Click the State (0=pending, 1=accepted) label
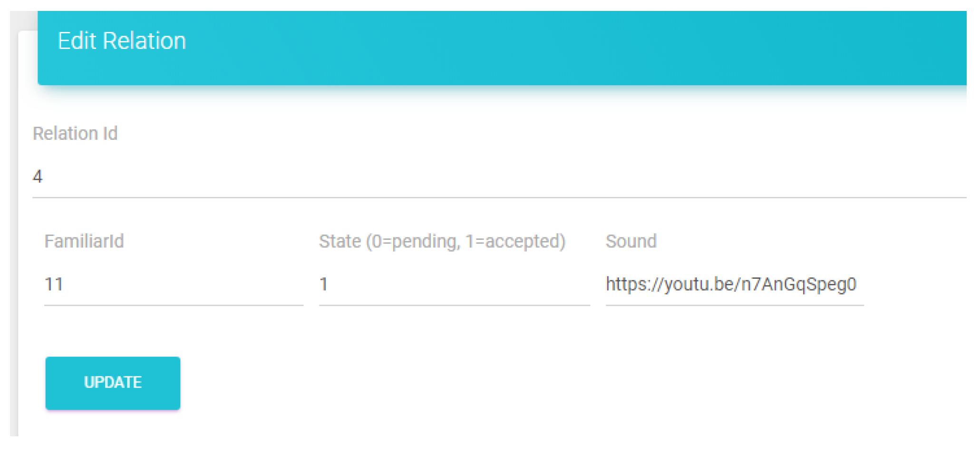Viewport: 980px width, 452px height. (442, 242)
